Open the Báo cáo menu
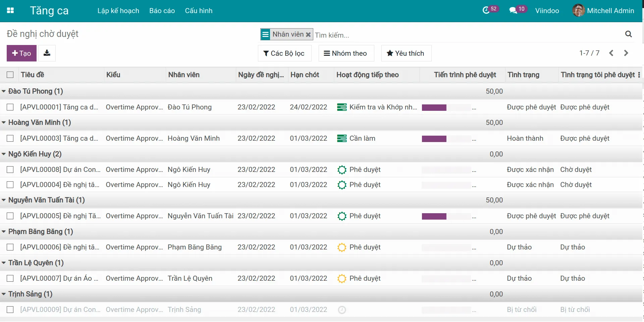 click(x=162, y=10)
